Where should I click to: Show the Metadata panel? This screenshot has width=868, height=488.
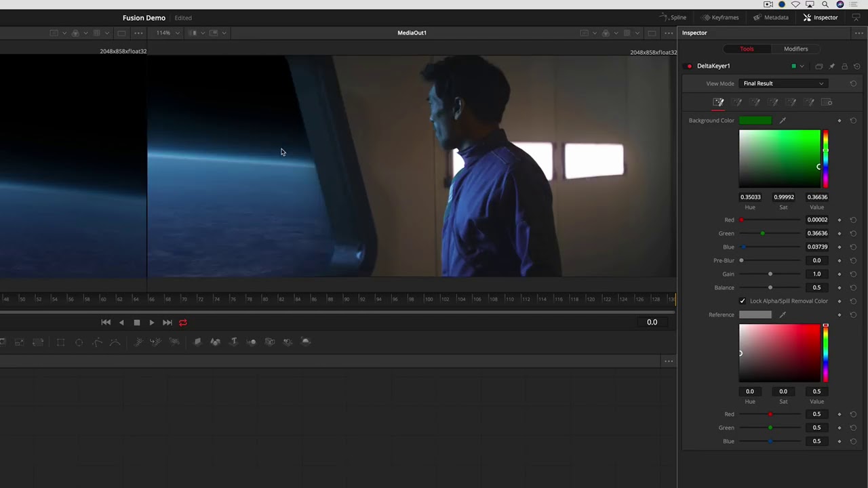pyautogui.click(x=771, y=18)
